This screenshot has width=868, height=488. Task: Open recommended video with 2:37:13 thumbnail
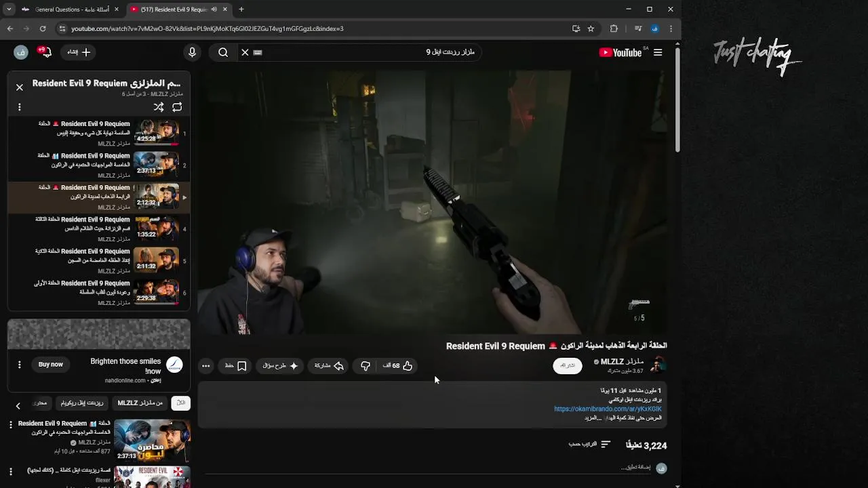click(x=152, y=440)
